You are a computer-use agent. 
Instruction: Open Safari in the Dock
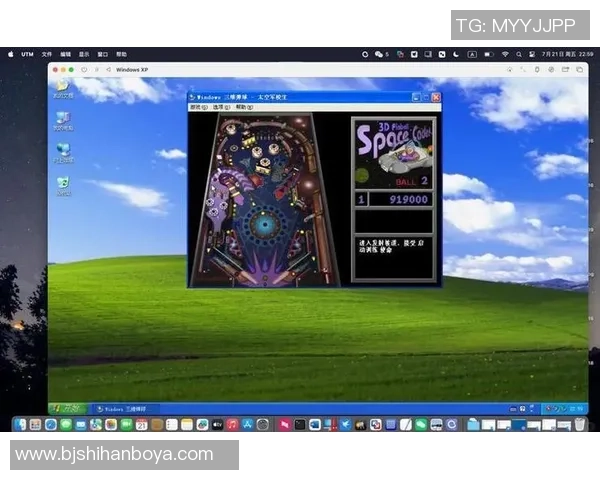click(x=51, y=424)
